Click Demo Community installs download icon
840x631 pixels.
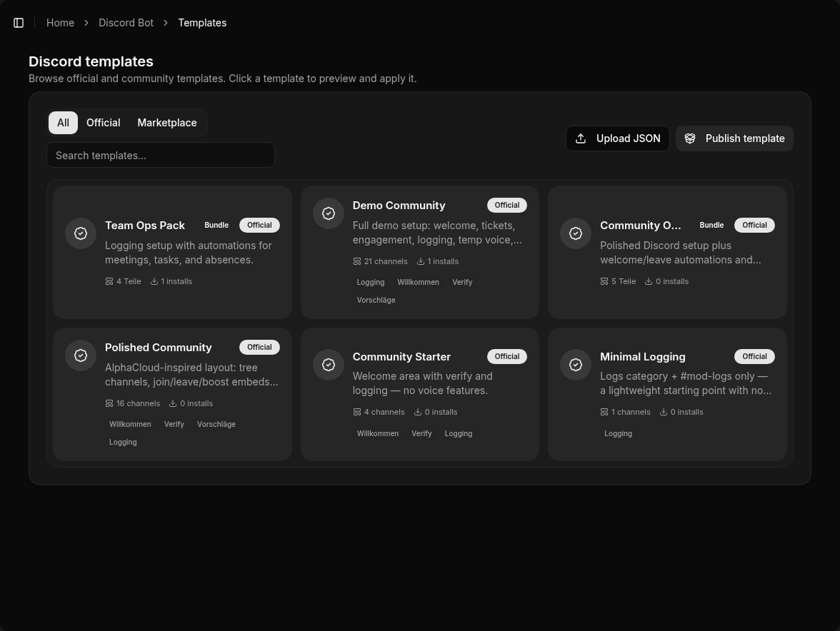[421, 262]
